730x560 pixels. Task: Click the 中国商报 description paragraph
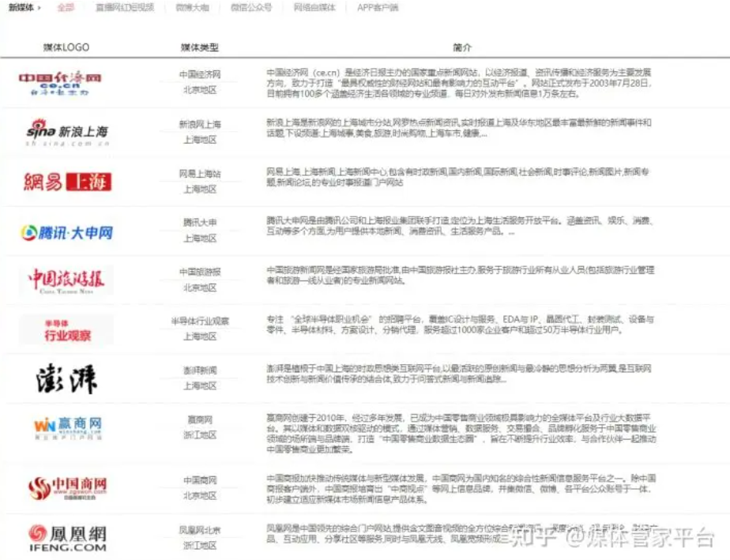point(461,489)
